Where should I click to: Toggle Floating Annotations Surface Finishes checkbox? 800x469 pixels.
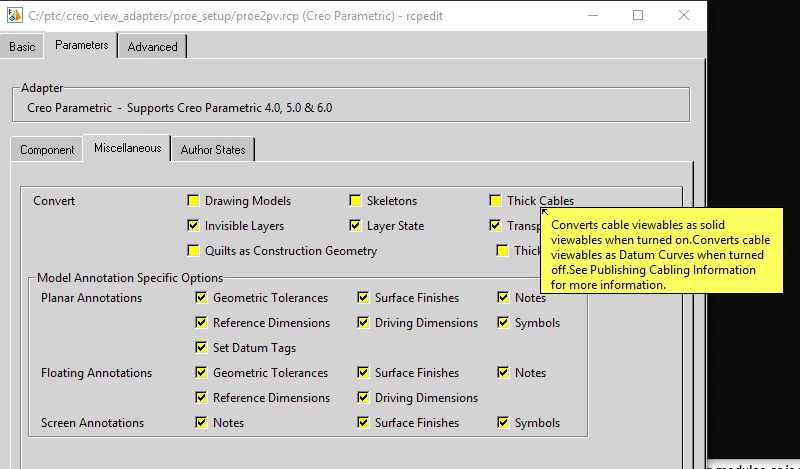click(x=363, y=373)
